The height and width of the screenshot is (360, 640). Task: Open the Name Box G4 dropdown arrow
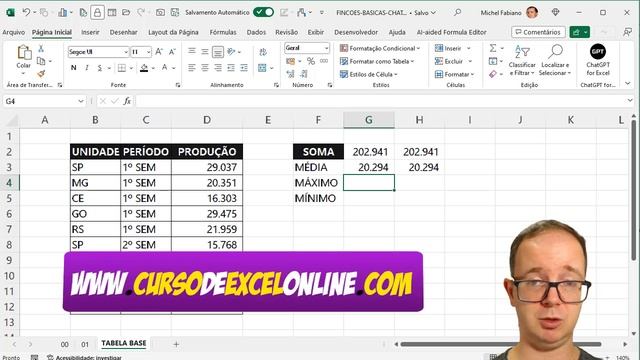point(81,101)
